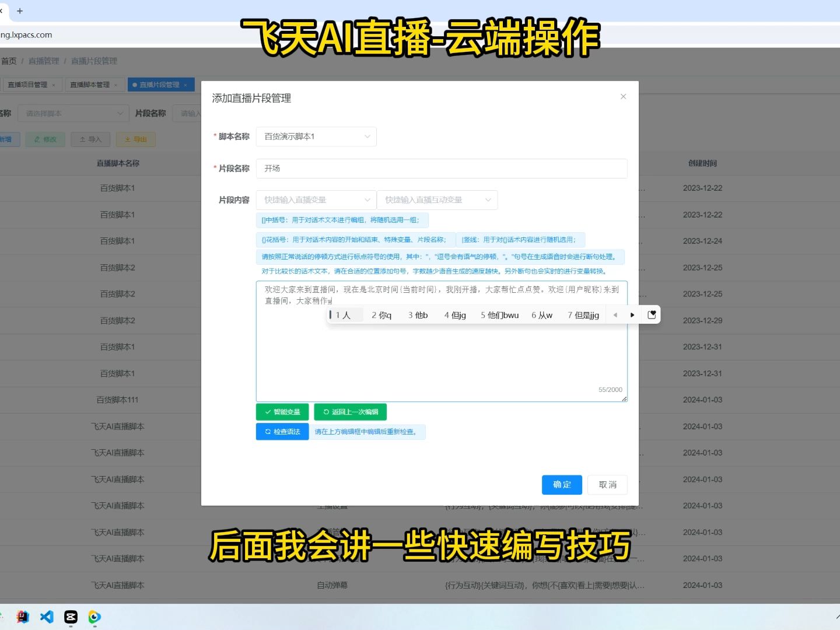The height and width of the screenshot is (630, 840).
Task: Click the |竖线 syntax hint tag
Action: pos(520,240)
